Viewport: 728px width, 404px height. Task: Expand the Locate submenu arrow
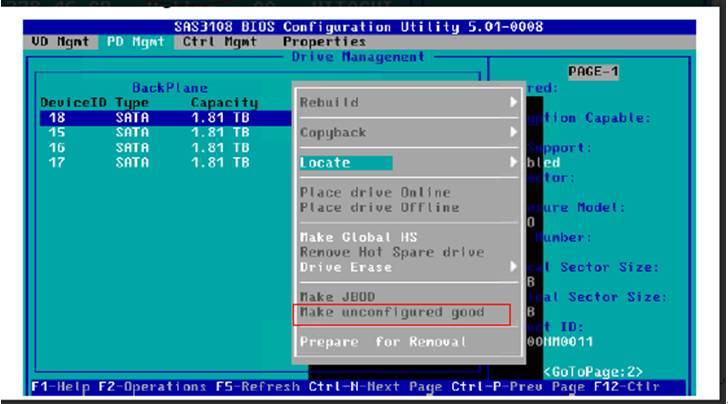(513, 162)
